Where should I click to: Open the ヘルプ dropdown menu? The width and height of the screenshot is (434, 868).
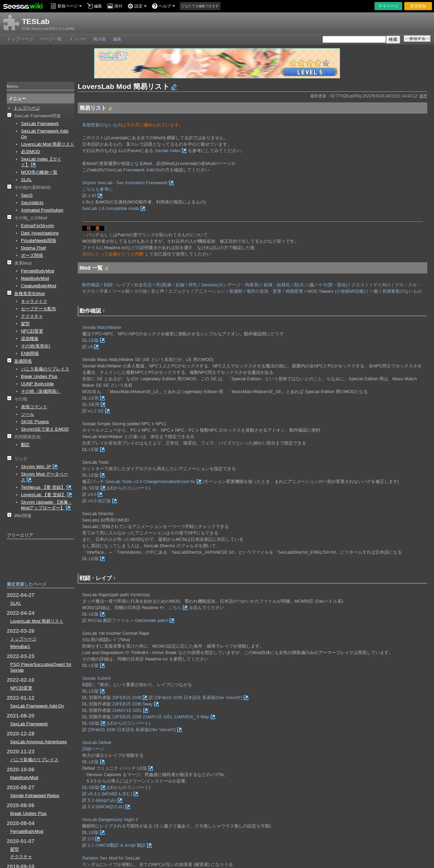click(164, 6)
